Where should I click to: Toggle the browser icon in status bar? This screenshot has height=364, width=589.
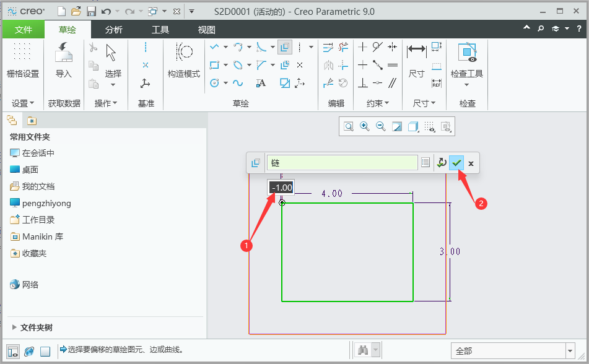[x=29, y=351]
